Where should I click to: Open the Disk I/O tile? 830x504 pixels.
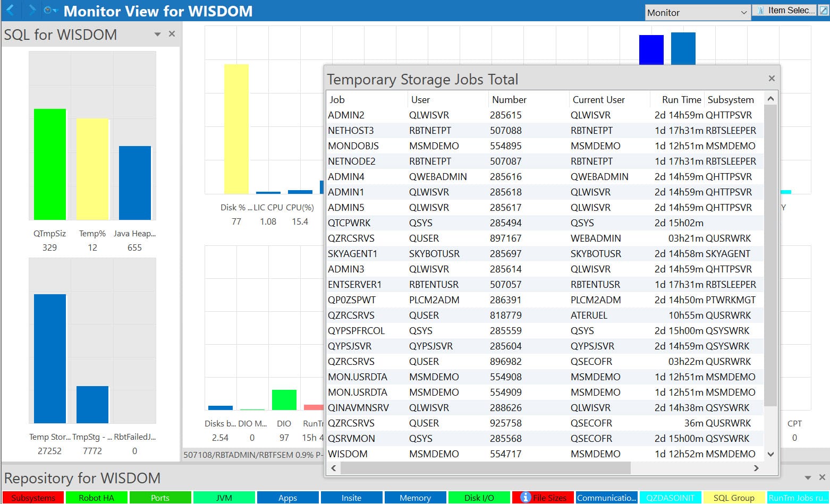(479, 498)
